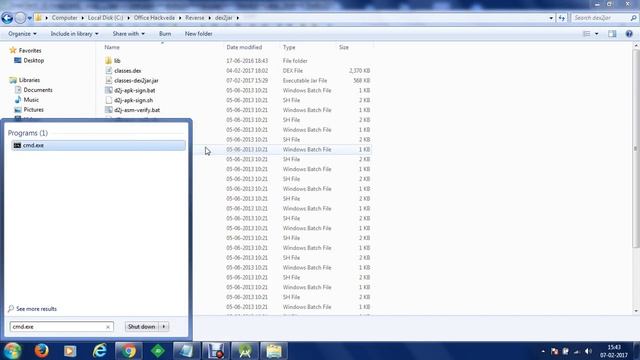Click the blue Help icon
The image size is (640, 360).
(629, 34)
